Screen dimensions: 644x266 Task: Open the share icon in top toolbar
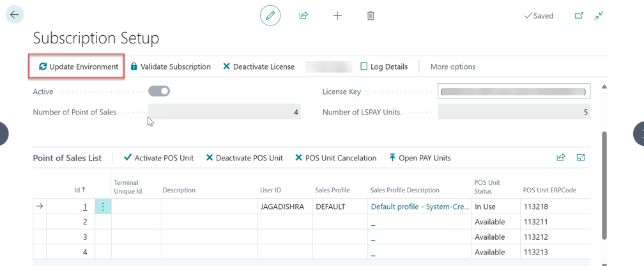(303, 16)
